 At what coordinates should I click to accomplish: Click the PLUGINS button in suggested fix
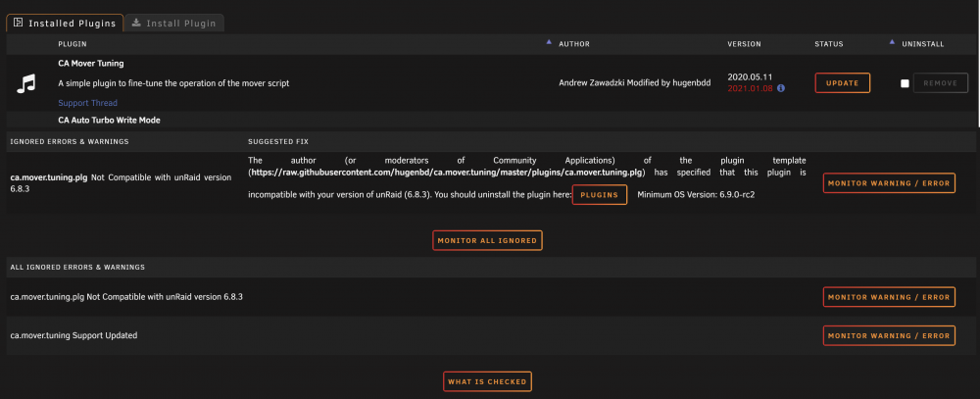point(600,194)
